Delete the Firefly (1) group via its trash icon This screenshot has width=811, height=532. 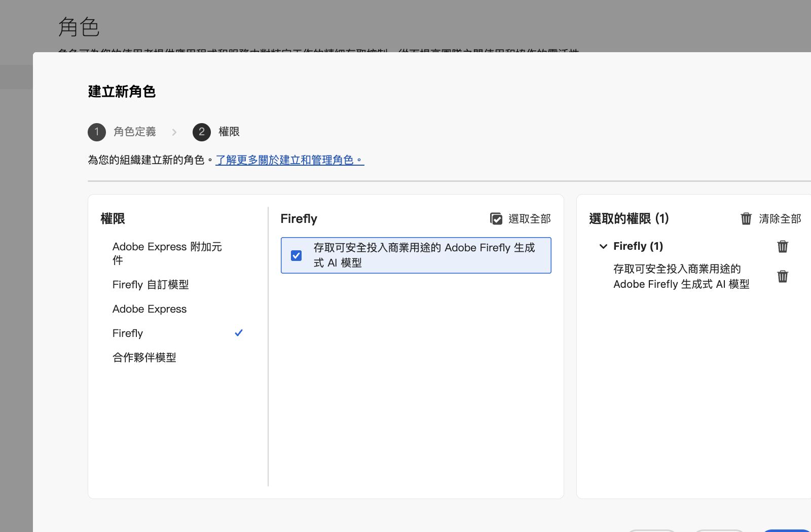click(782, 247)
